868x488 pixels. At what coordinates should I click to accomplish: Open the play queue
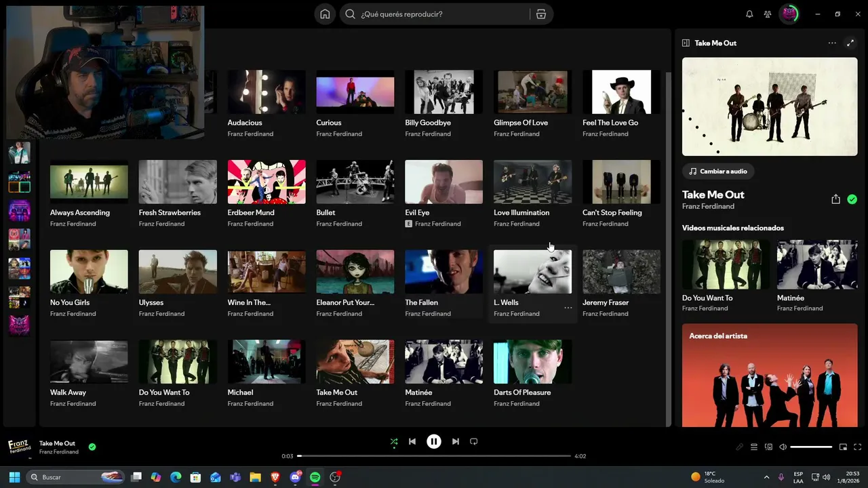point(754,447)
